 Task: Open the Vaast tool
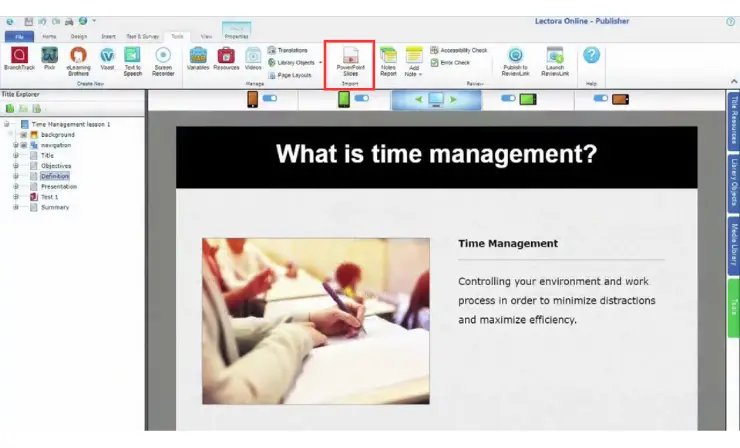click(x=108, y=59)
